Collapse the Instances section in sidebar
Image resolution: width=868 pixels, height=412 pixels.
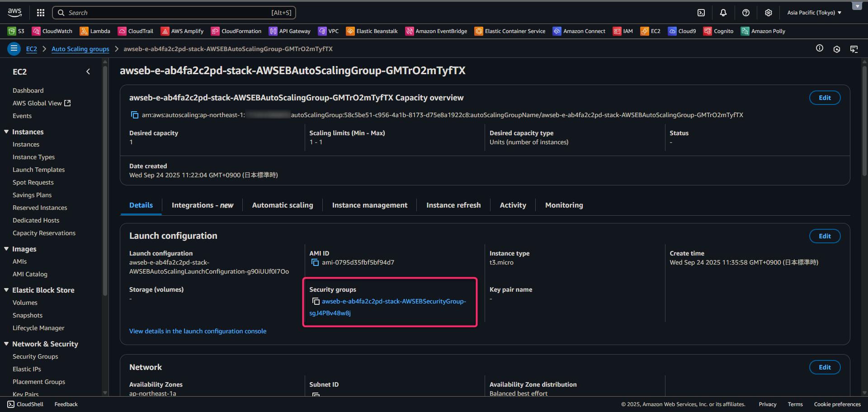[6, 132]
